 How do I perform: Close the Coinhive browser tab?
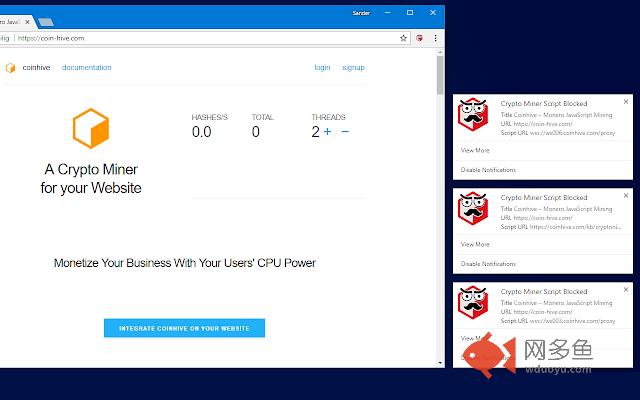coord(27,22)
